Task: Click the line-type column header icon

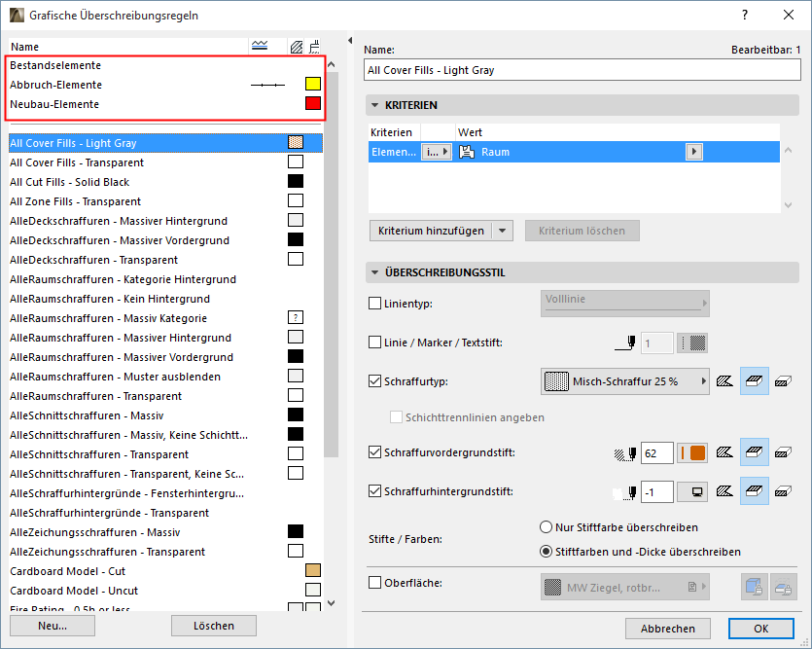Action: click(260, 46)
